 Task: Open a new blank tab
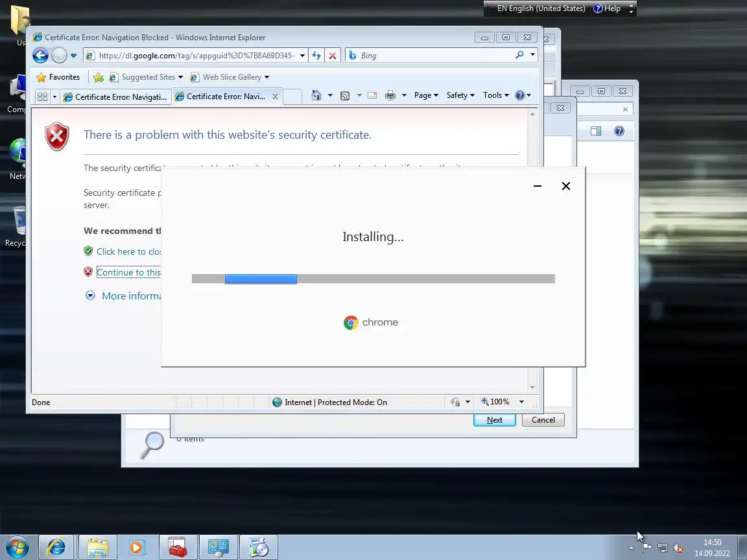click(292, 97)
